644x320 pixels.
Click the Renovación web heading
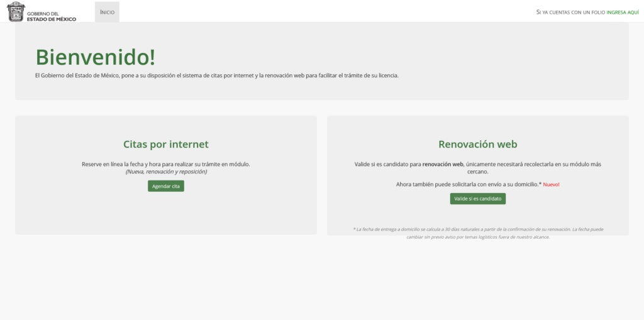point(477,145)
